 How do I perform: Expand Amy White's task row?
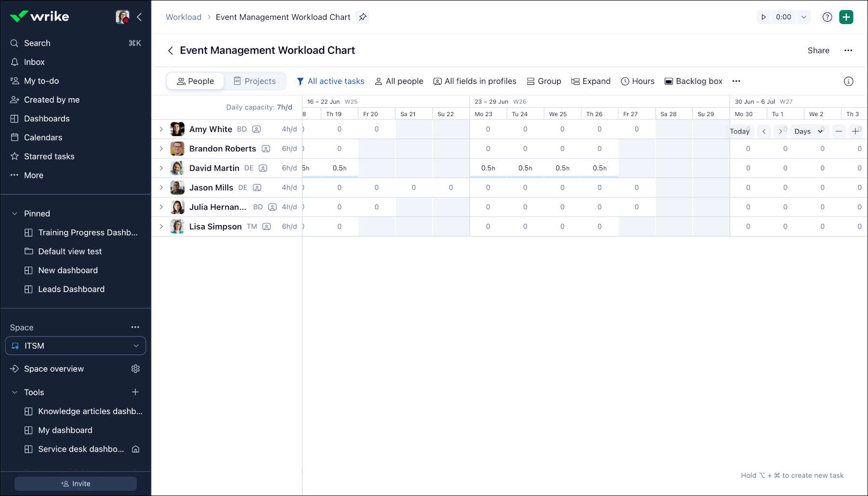(x=161, y=129)
